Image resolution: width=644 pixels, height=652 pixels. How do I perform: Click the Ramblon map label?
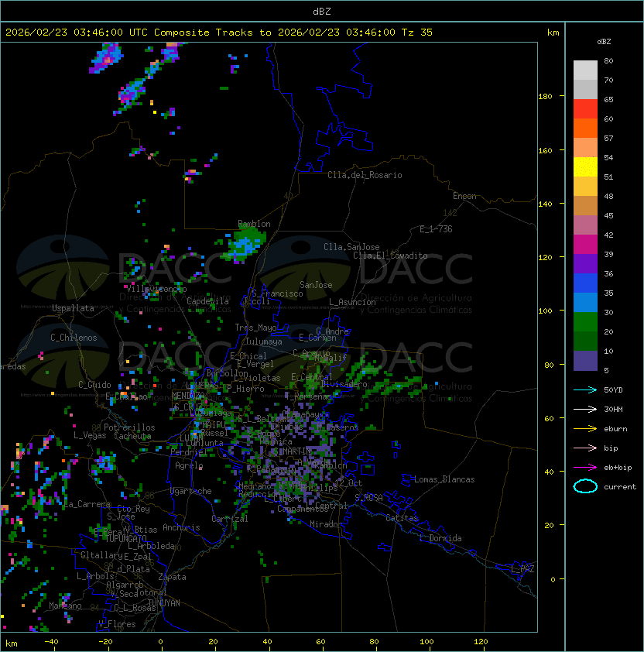pyautogui.click(x=254, y=224)
